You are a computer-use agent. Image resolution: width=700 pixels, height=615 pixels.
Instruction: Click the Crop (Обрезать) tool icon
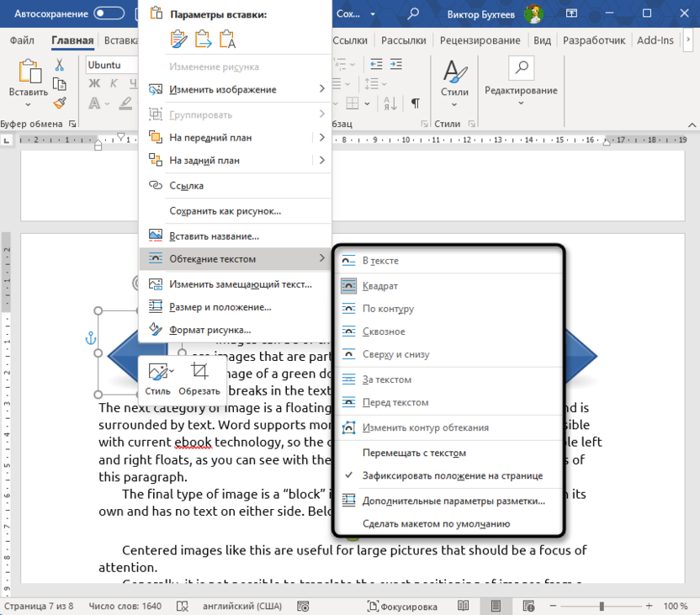coord(199,372)
